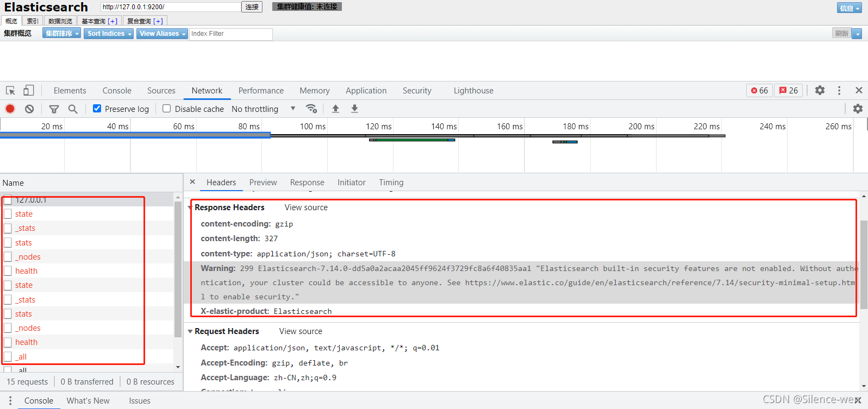Open the Issues drawer tab
The height and width of the screenshot is (409, 868).
[140, 401]
